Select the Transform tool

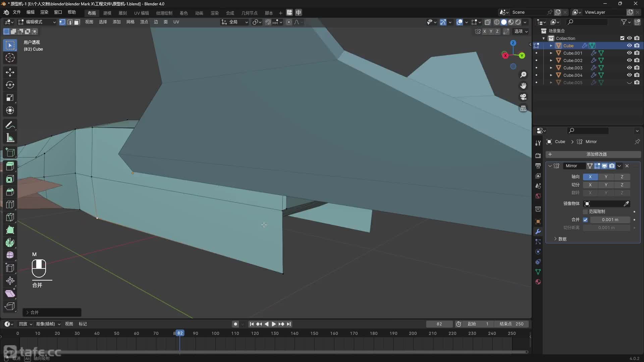[x=10, y=111]
